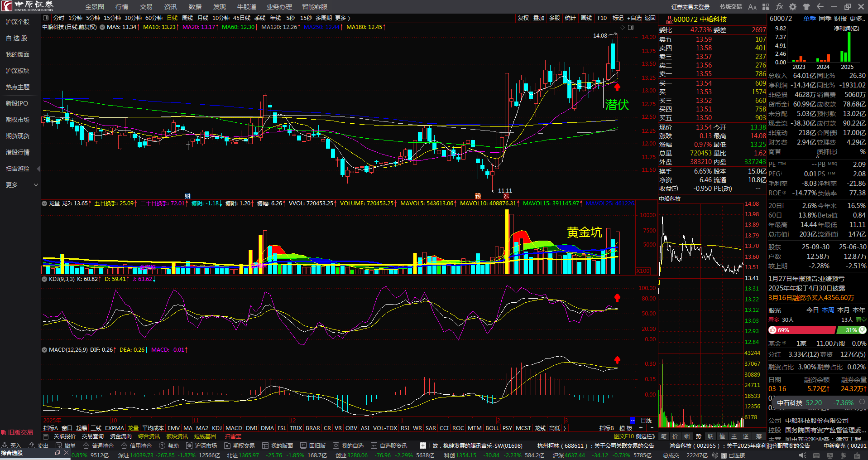This screenshot has height=460, width=868.
Task: Toggle the MACD indicator circle
Action: tap(44, 350)
